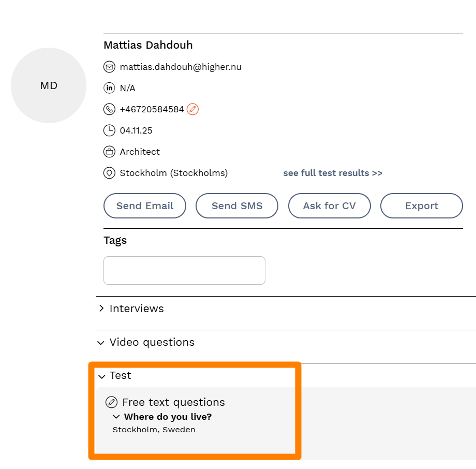
Task: Export the candidate profile
Action: point(421,206)
